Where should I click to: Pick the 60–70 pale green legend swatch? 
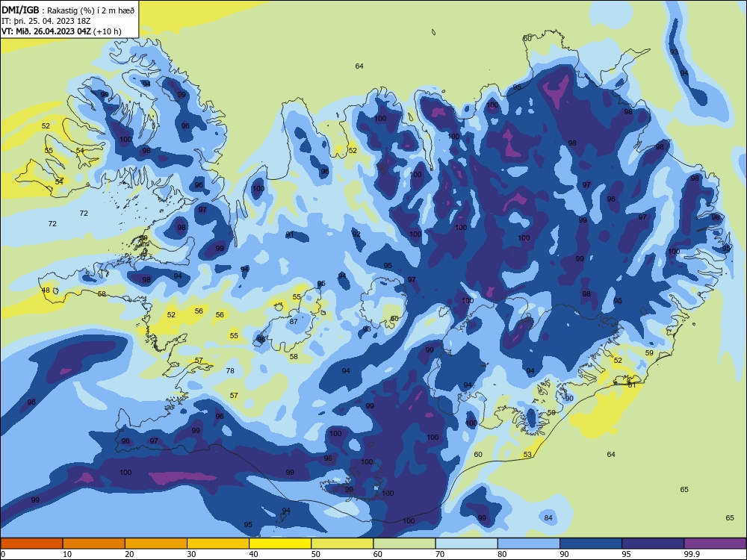[404, 544]
